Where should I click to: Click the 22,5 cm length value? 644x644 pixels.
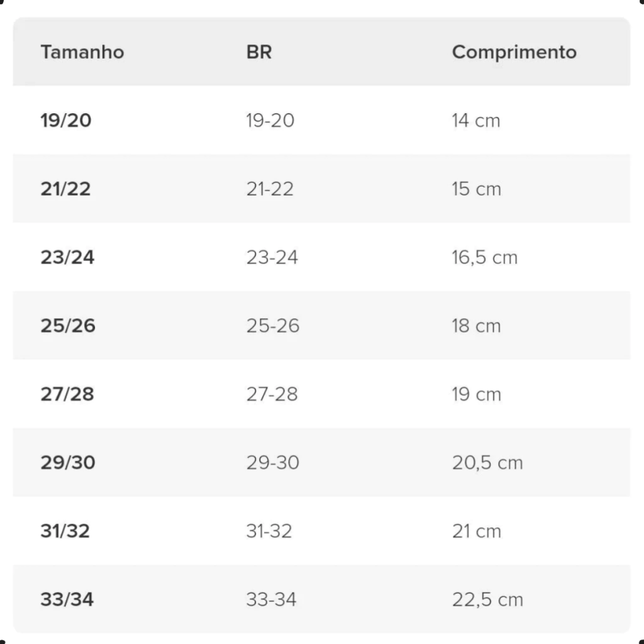(487, 600)
